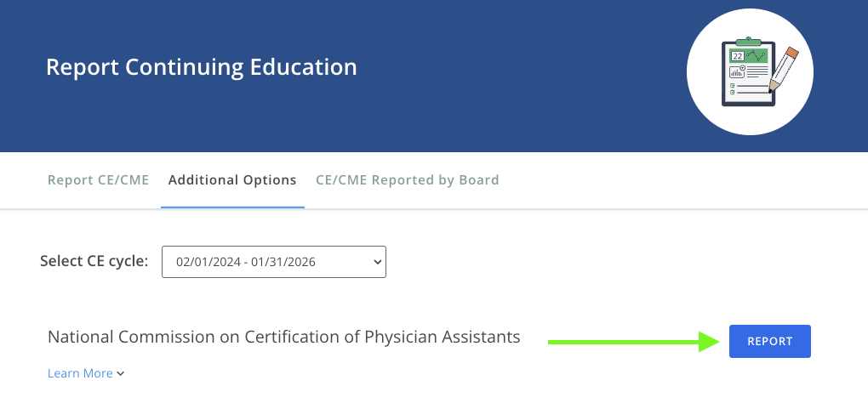868x403 pixels.
Task: Click the National Commission on Certification text
Action: click(x=283, y=337)
